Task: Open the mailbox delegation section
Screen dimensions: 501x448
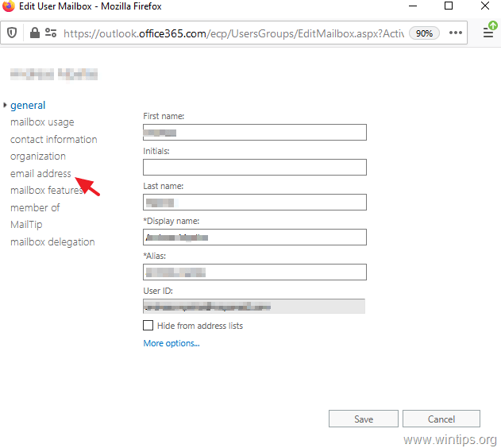Action: [x=52, y=242]
